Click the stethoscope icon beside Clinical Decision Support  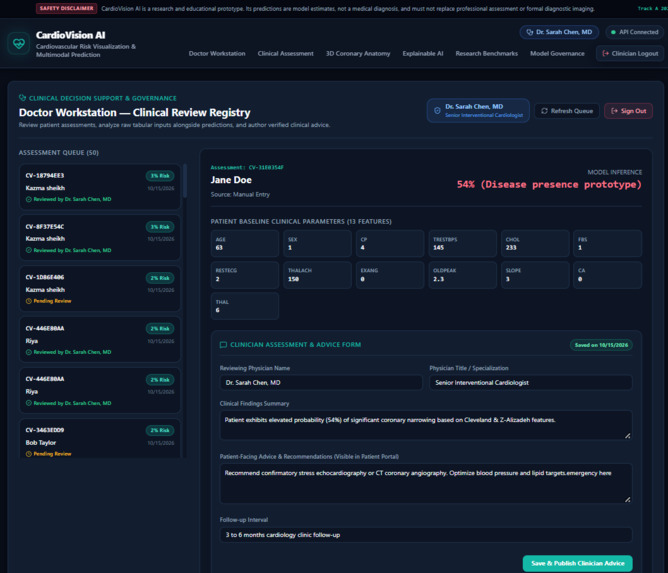click(23, 98)
